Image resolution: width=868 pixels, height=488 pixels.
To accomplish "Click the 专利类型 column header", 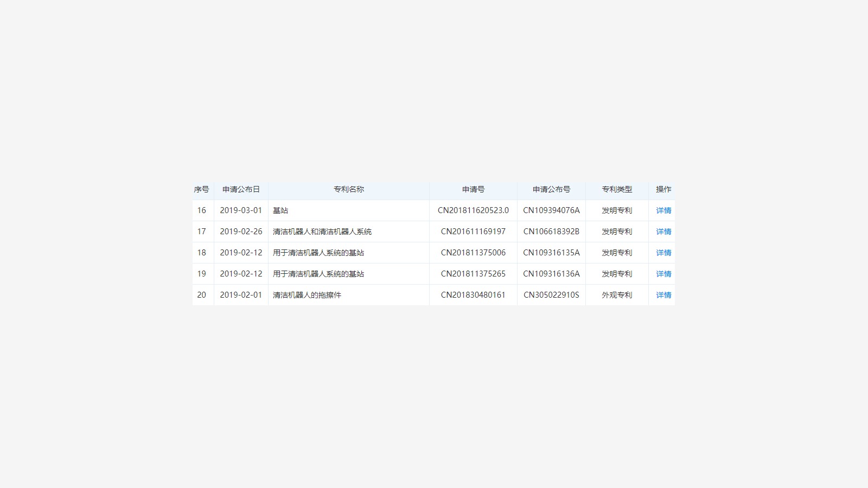I will 617,189.
